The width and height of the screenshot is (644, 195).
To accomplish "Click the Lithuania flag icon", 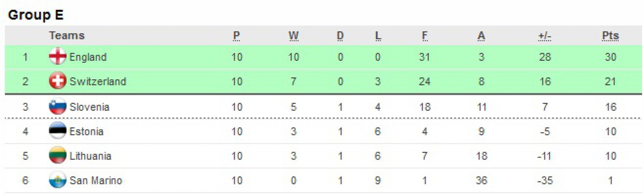I will pos(57,155).
